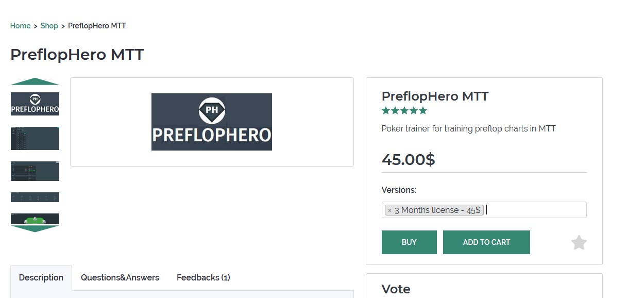Remove the 3 Months license tag
The image size is (644, 298).
(x=389, y=210)
